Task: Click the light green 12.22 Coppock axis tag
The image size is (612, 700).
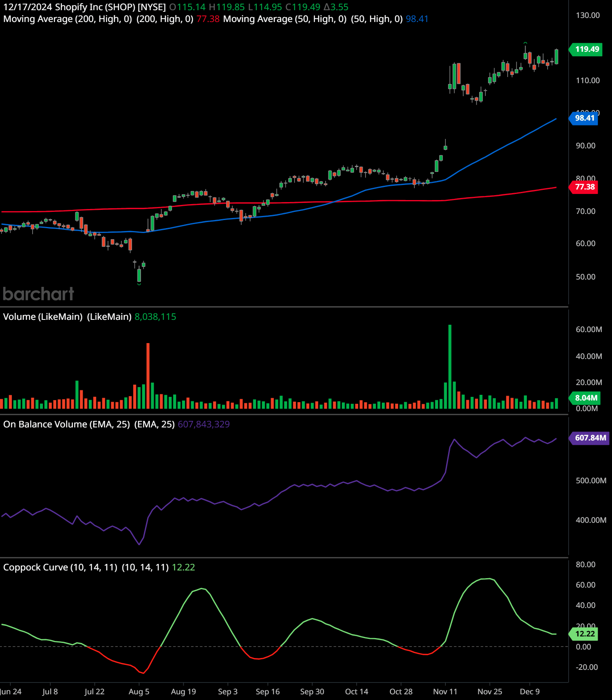Action: 584,634
